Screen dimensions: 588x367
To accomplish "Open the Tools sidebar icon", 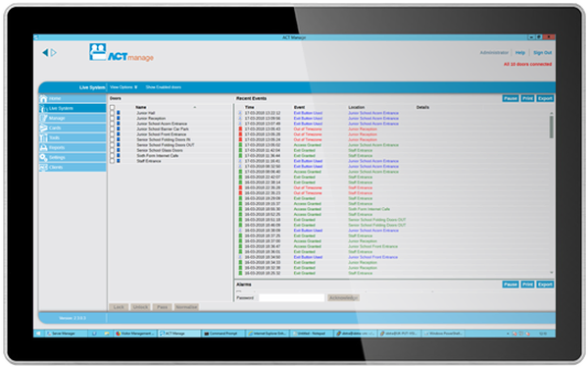I will [x=43, y=137].
